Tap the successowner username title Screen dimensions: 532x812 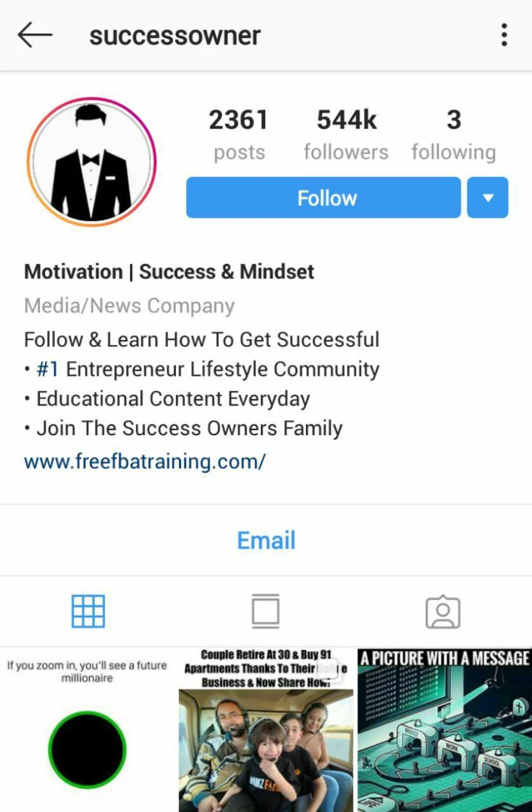(175, 36)
